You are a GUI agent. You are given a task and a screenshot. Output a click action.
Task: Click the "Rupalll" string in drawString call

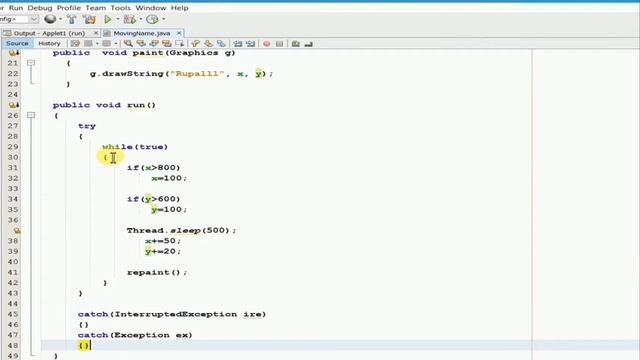(197, 73)
